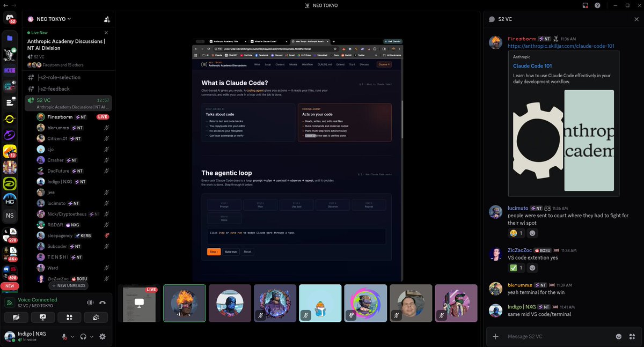644x347 pixels.
Task: Open NEO TOKYO server dropdown menu
Action: (49, 19)
